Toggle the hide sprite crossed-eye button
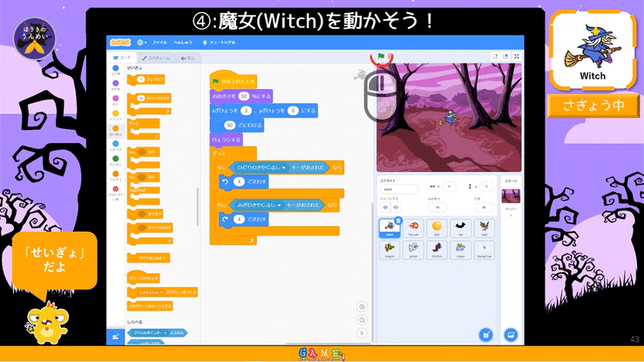The image size is (644, 362). pyautogui.click(x=396, y=207)
